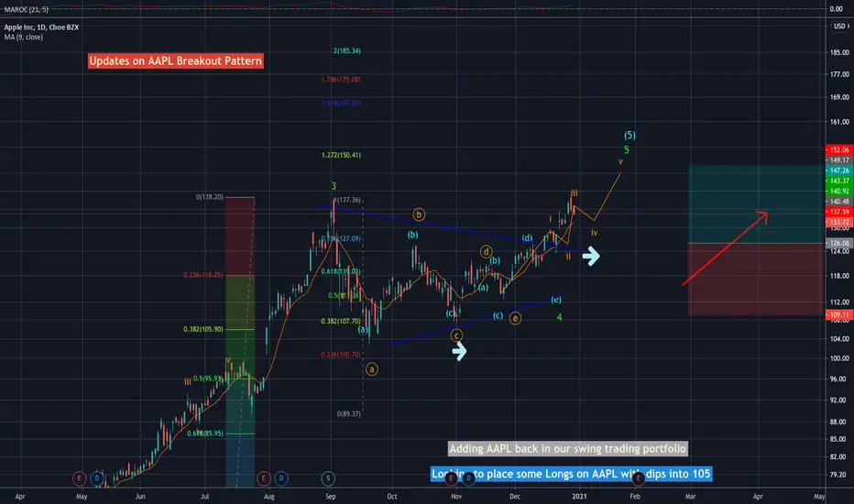The height and width of the screenshot is (504, 854).
Task: Select the green 3 wave label
Action: click(334, 186)
